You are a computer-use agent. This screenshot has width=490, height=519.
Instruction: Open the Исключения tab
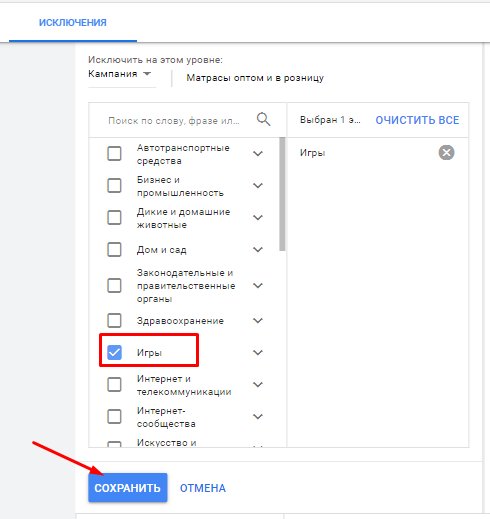tap(73, 22)
